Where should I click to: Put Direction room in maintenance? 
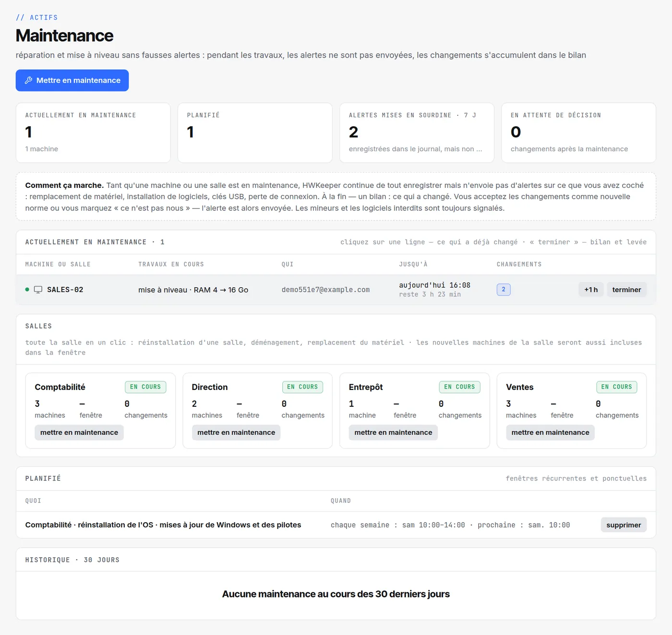[x=236, y=432]
